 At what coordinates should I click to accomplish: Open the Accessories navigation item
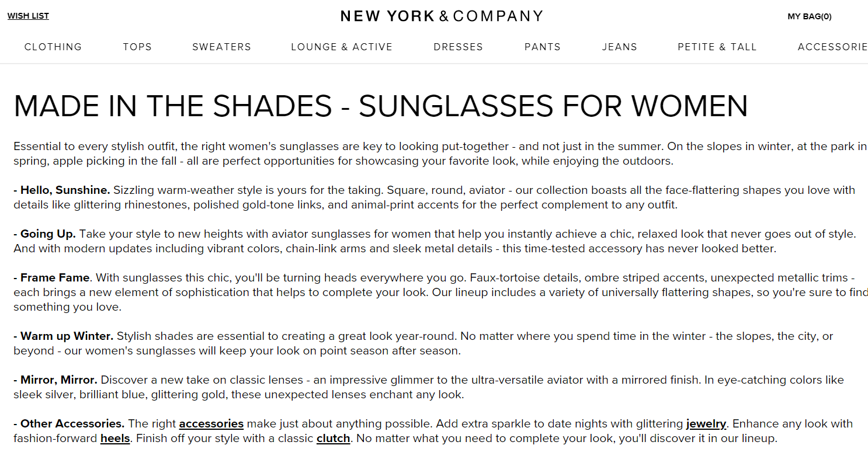tap(832, 47)
